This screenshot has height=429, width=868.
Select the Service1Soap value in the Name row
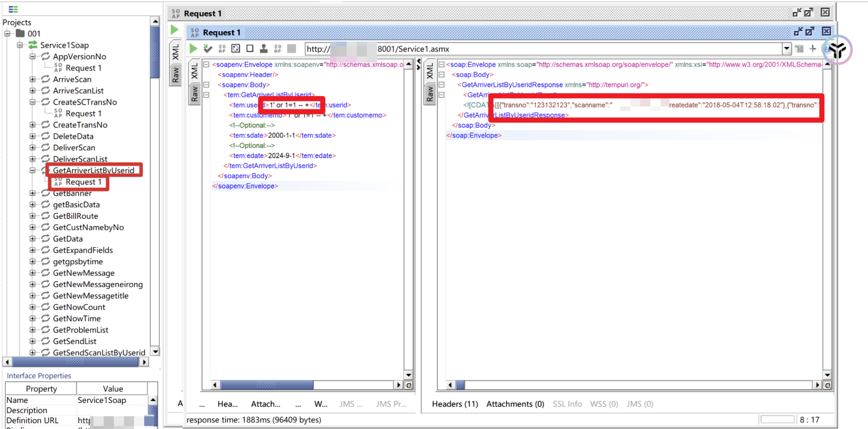coord(102,400)
